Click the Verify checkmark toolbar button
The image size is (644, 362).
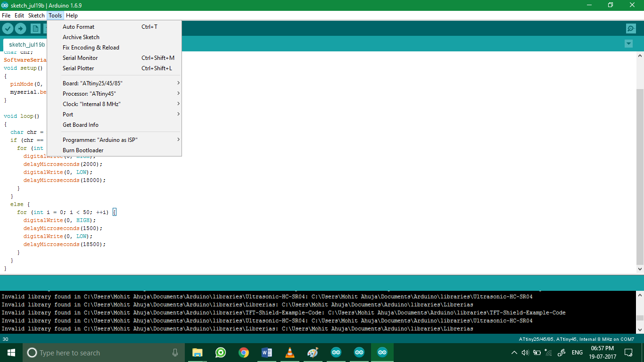tap(8, 29)
